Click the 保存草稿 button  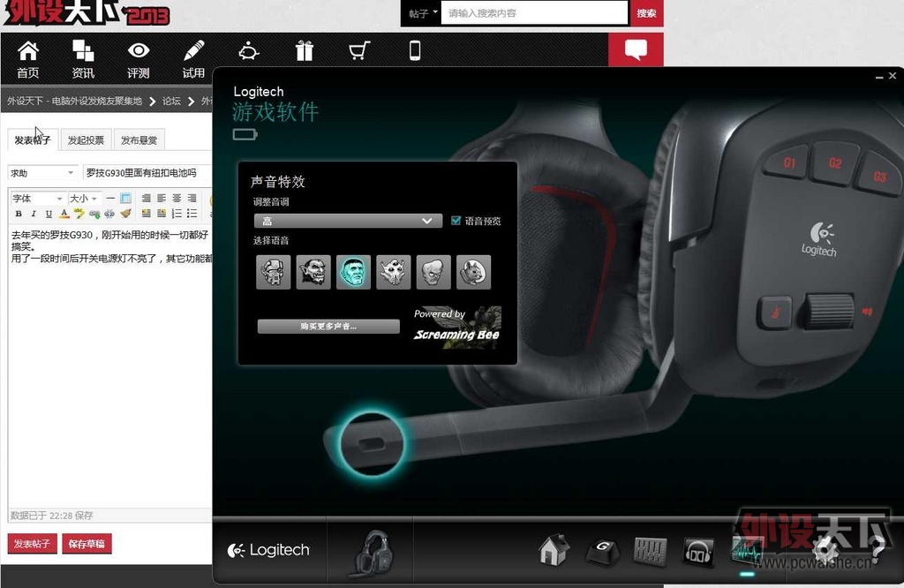[x=87, y=544]
